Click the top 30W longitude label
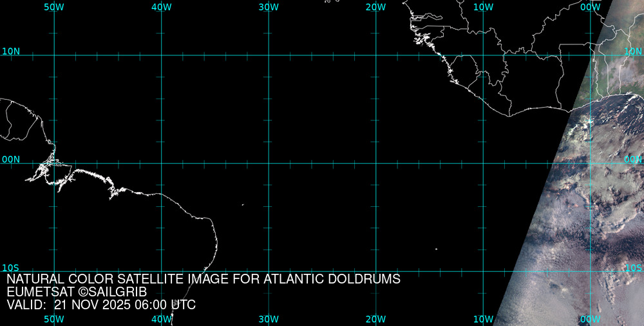The width and height of the screenshot is (644, 326). 269,6
